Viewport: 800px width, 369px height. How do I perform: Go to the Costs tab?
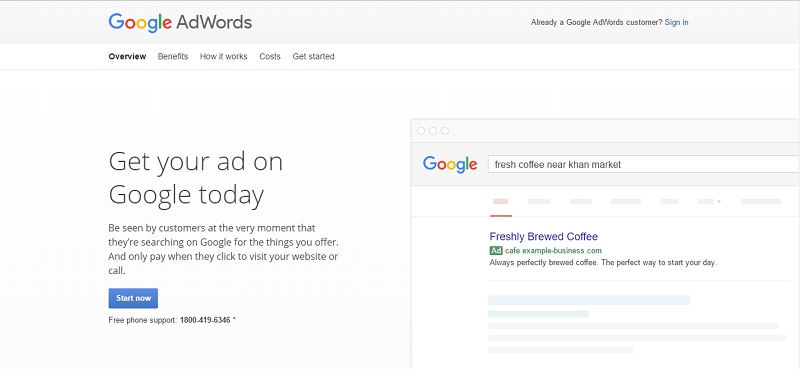(270, 56)
